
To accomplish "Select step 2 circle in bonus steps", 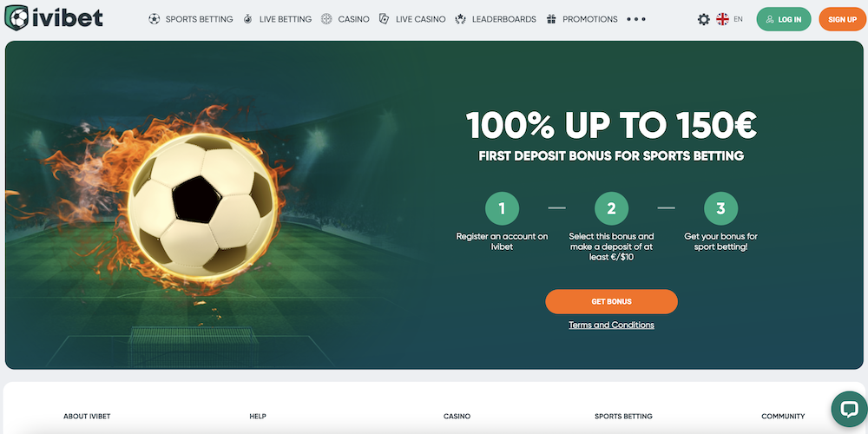I will (x=611, y=208).
